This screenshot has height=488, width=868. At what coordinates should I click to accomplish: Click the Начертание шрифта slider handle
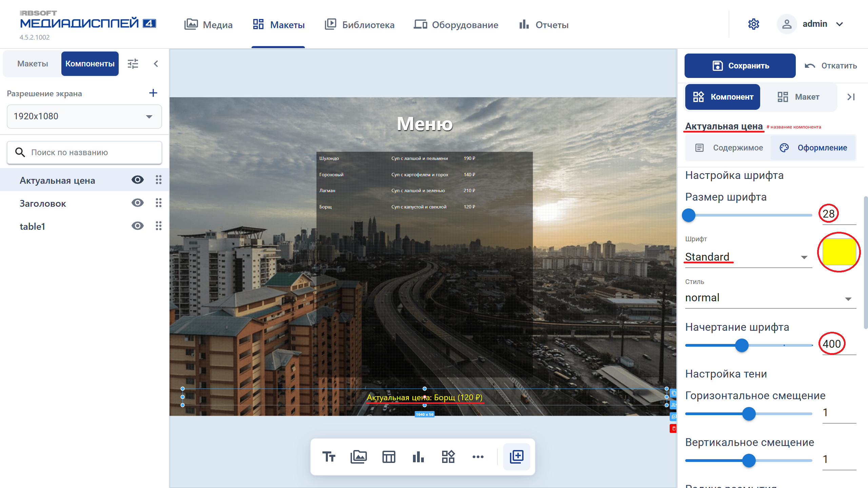tap(742, 345)
